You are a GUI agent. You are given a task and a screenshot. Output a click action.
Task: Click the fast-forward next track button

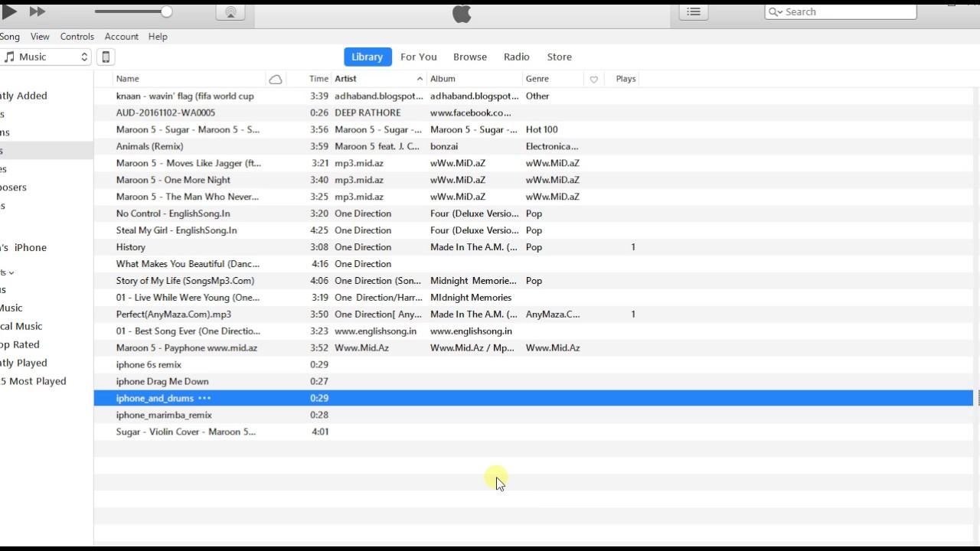[37, 11]
